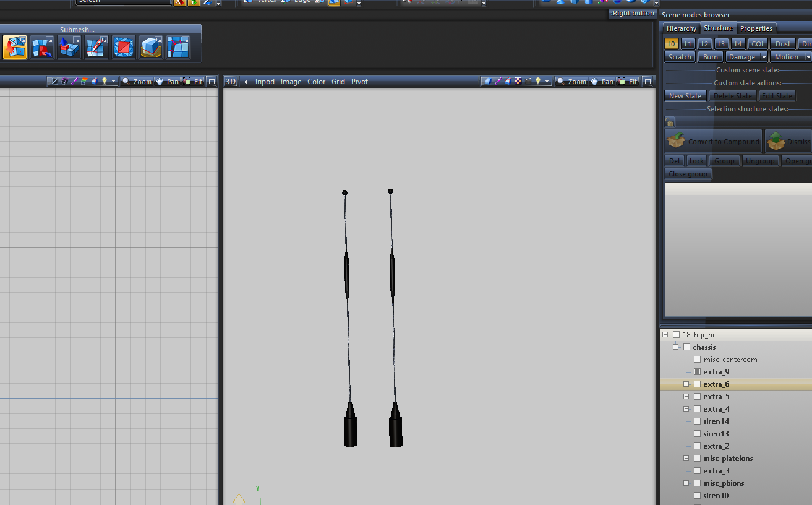Click the New State button

pyautogui.click(x=685, y=96)
